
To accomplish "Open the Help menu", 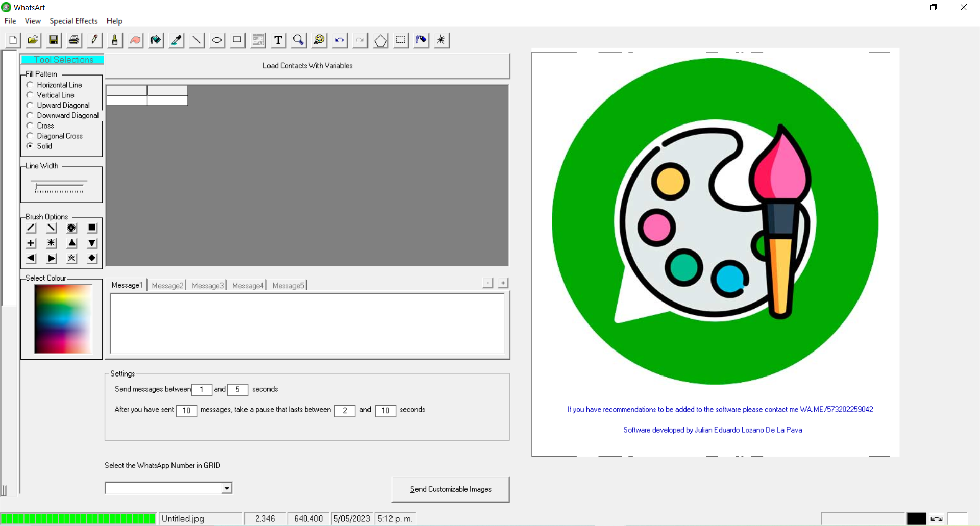I will coord(114,21).
